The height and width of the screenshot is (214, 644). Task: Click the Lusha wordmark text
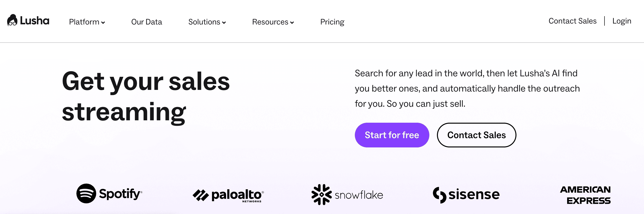click(35, 21)
